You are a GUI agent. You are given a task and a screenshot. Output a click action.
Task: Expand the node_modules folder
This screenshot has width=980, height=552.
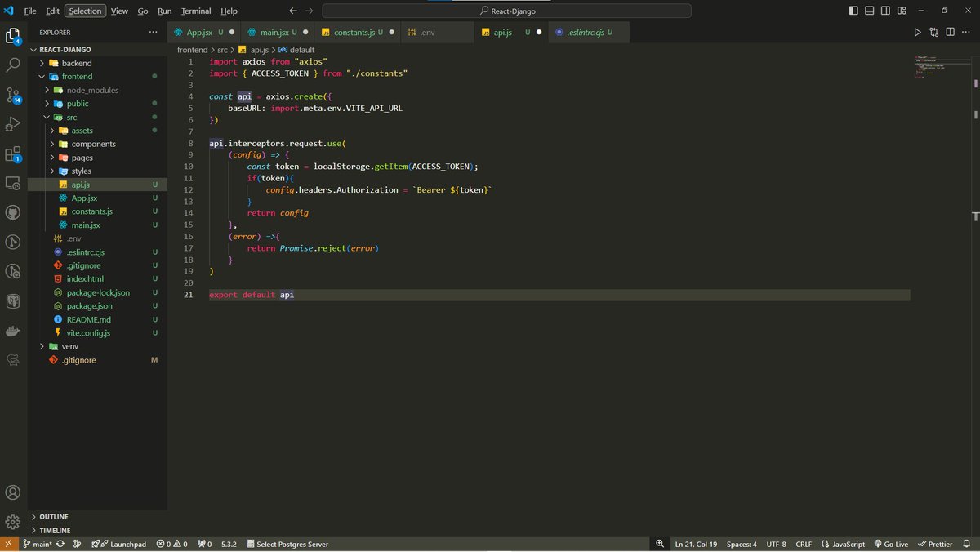[97, 90]
